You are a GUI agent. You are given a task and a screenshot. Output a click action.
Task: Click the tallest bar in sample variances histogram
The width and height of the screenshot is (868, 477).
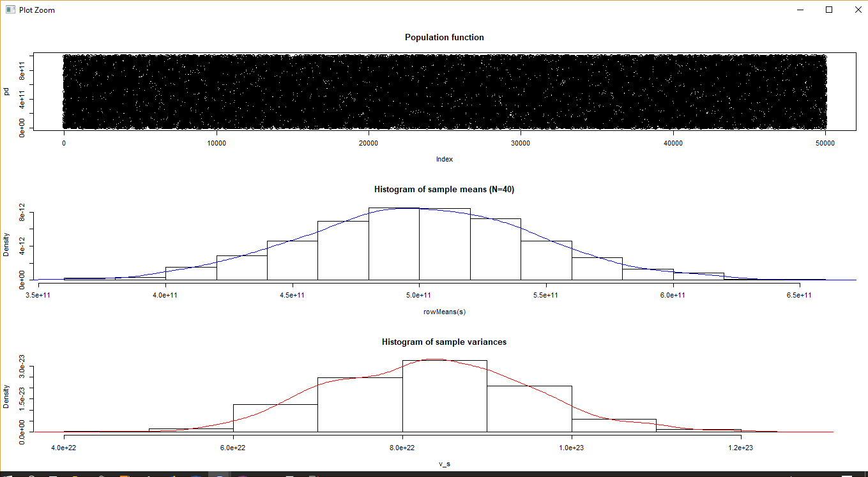(445, 396)
